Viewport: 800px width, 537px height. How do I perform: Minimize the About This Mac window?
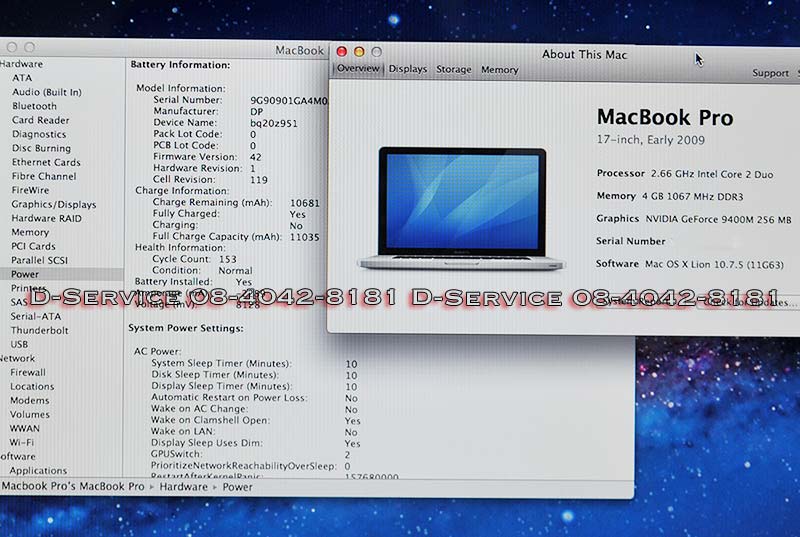pyautogui.click(x=359, y=51)
